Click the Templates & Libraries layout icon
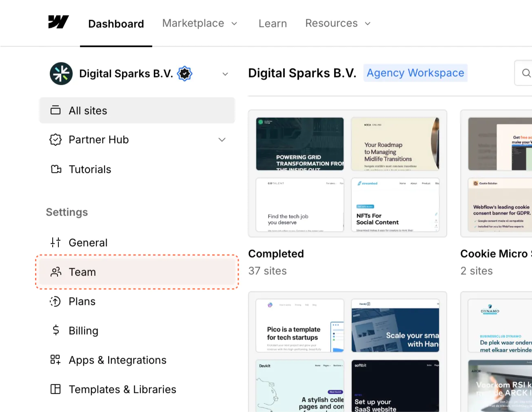The width and height of the screenshot is (532, 412). (55, 389)
